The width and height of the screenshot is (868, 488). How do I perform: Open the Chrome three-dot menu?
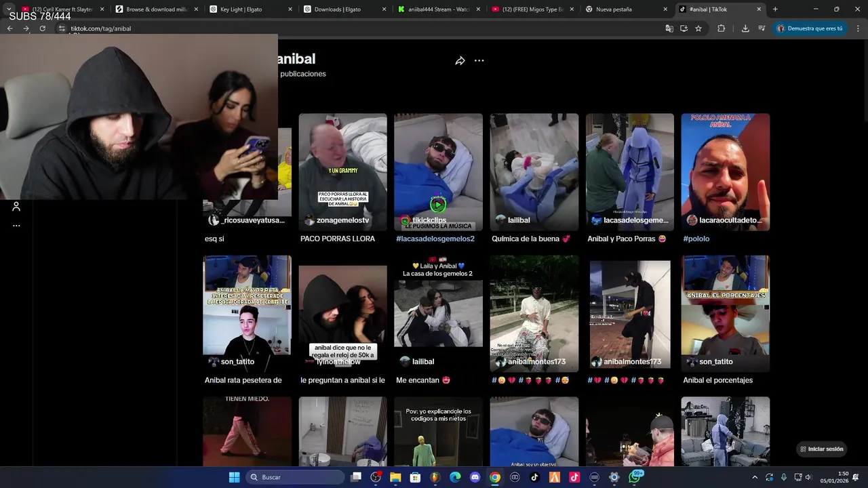tap(858, 28)
